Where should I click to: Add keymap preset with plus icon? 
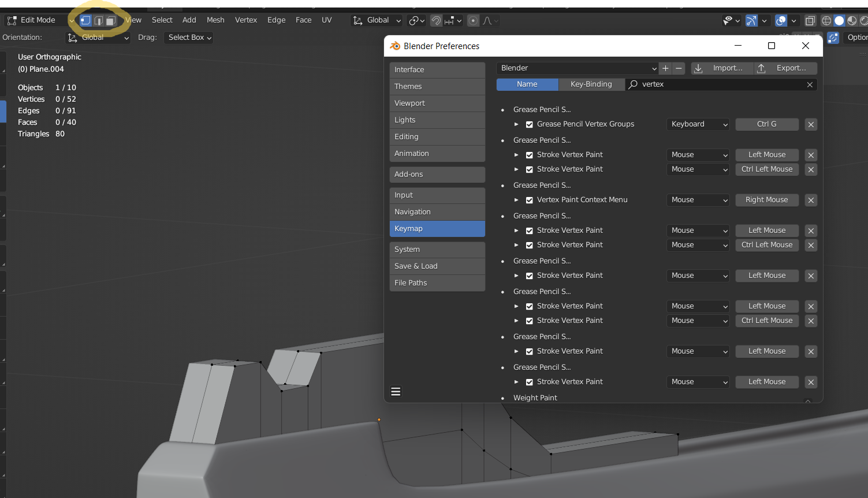665,68
